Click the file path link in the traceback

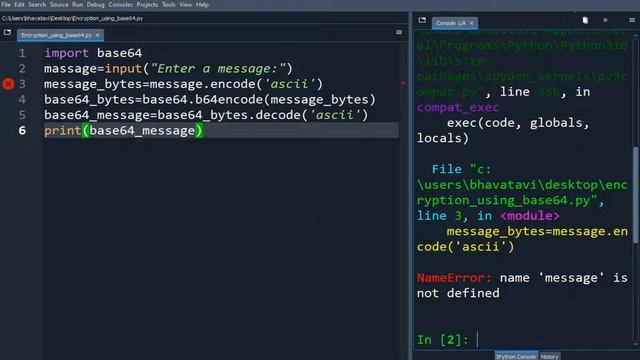(x=522, y=184)
